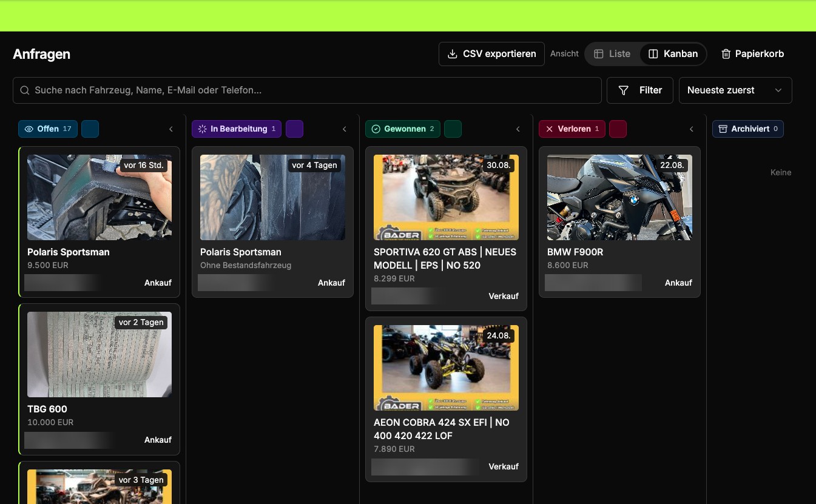Collapse the In Bearbeitung column chevron
This screenshot has width=816, height=504.
click(345, 129)
